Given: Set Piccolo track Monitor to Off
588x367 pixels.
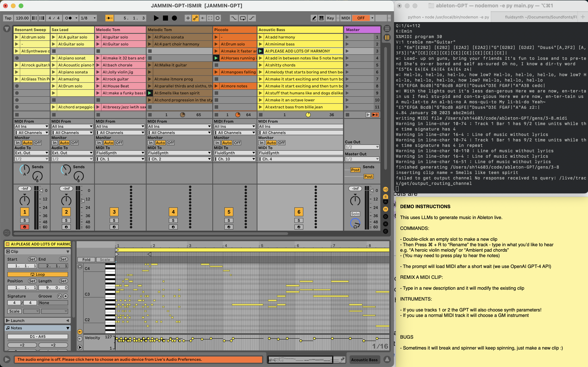Looking at the screenshot, I should coord(237,143).
